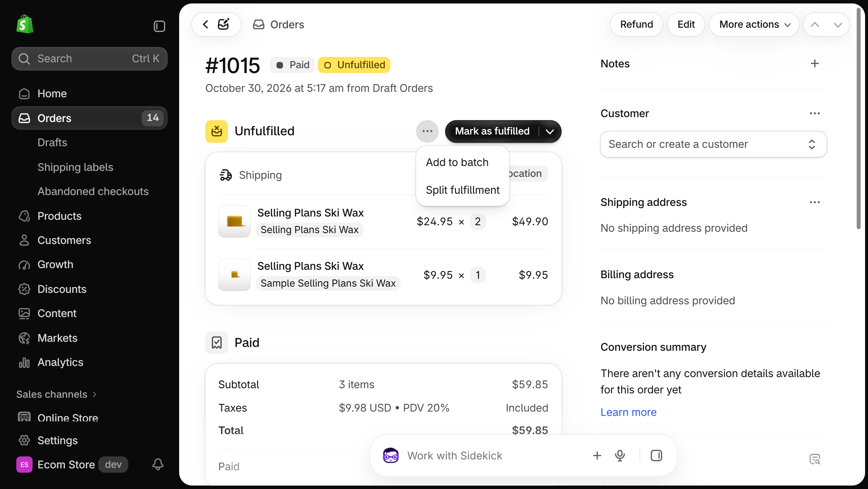Open Content in the sidebar
The height and width of the screenshot is (489, 868).
point(89,314)
